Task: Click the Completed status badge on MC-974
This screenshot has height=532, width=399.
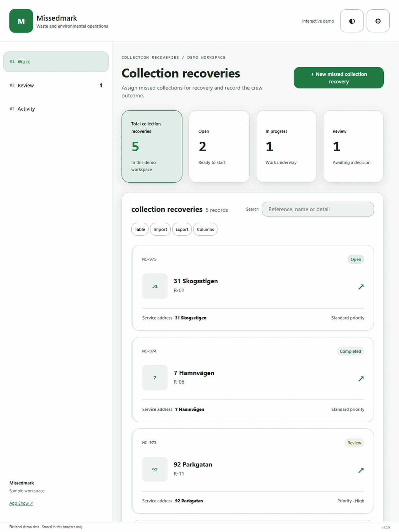Action: 350,351
